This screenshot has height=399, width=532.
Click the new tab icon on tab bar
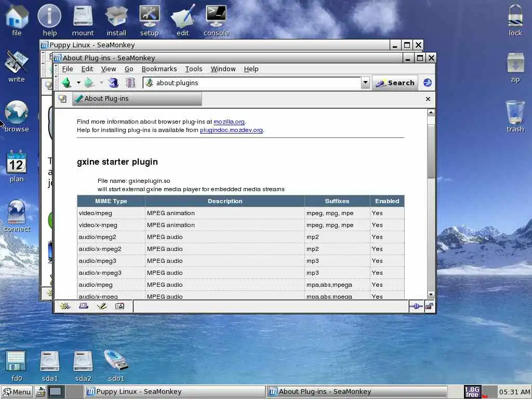62,99
